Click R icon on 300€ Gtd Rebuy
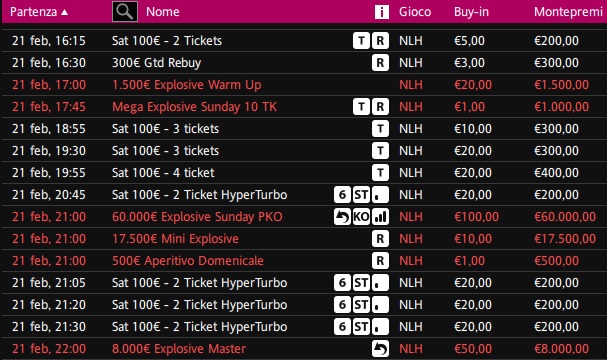This screenshot has width=607, height=360. pos(380,63)
